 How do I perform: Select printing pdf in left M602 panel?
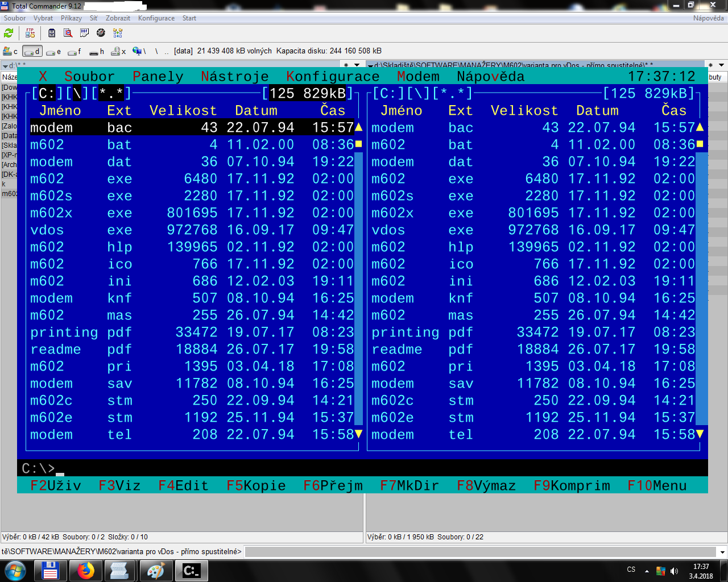click(x=192, y=332)
